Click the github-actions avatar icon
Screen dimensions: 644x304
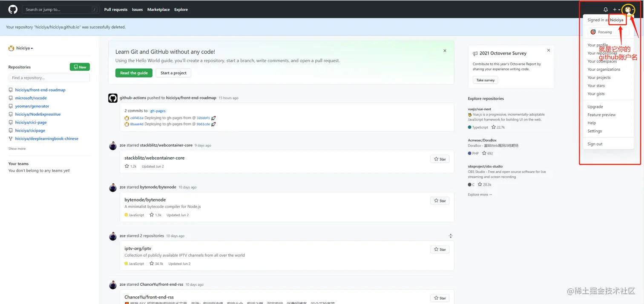click(x=113, y=98)
